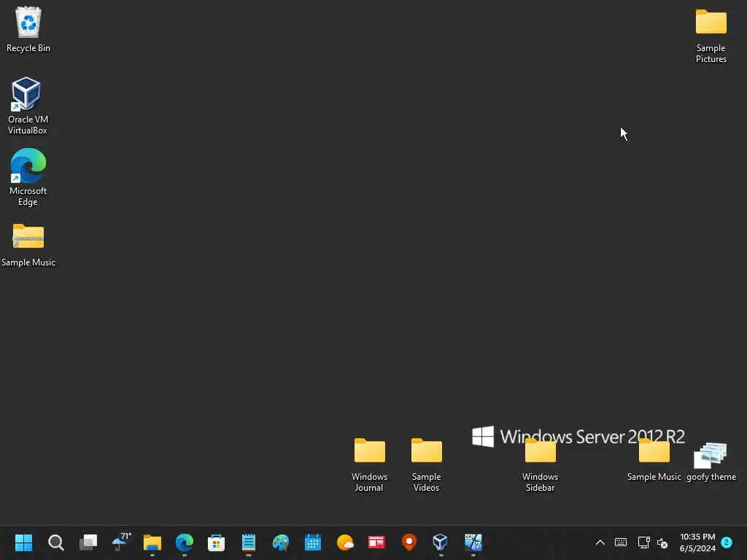This screenshot has width=747, height=560.
Task: Switch to Microsoft Edge in the taskbar
Action: [185, 542]
